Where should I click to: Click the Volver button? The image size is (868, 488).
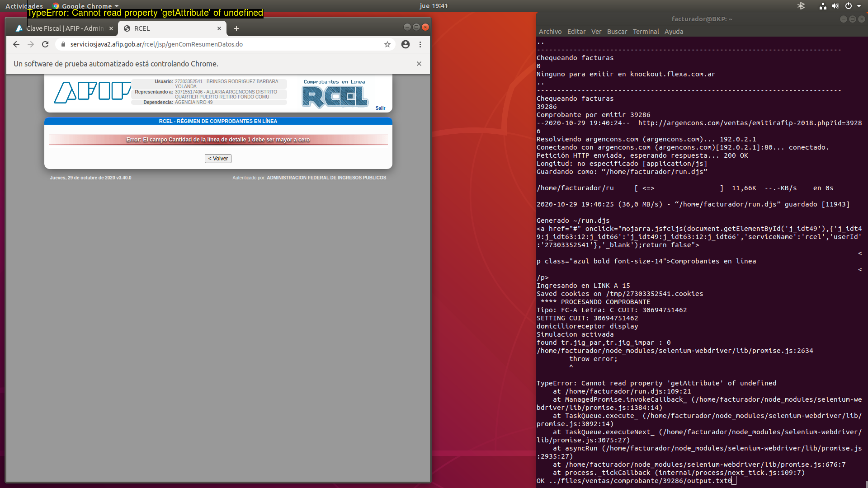(218, 159)
